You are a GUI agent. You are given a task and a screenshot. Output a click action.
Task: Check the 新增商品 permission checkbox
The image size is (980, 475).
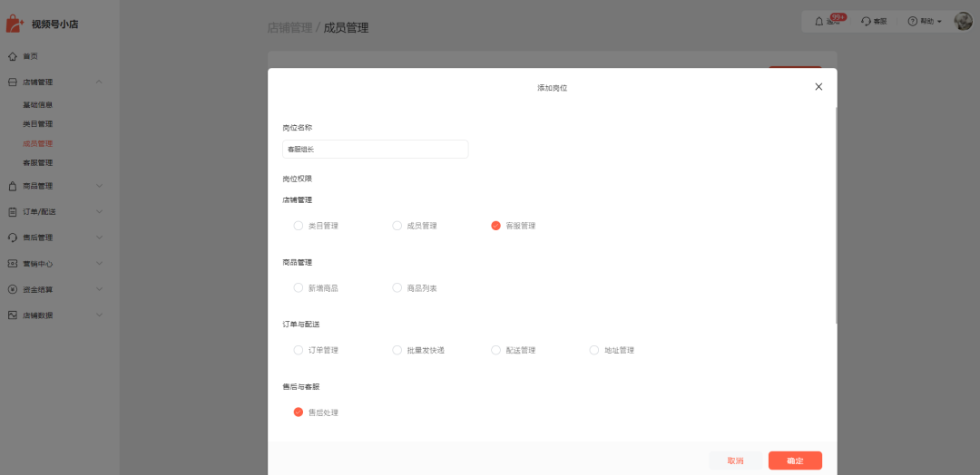299,287
